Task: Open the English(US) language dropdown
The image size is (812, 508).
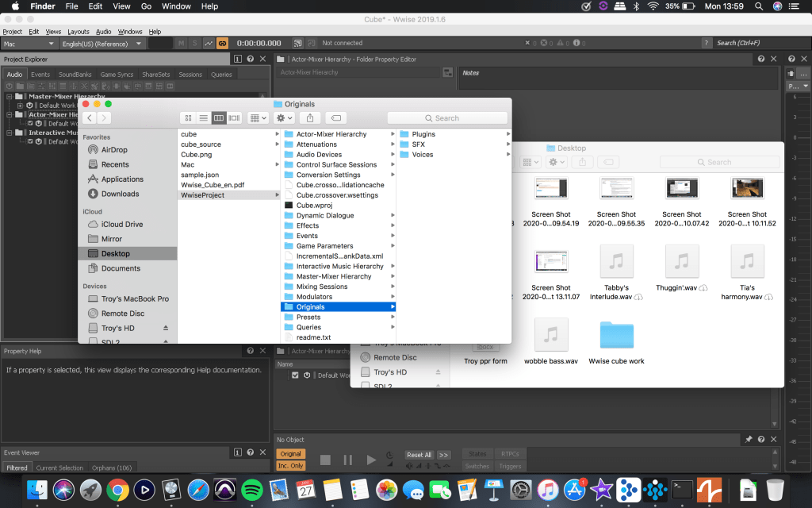Action: [x=102, y=43]
